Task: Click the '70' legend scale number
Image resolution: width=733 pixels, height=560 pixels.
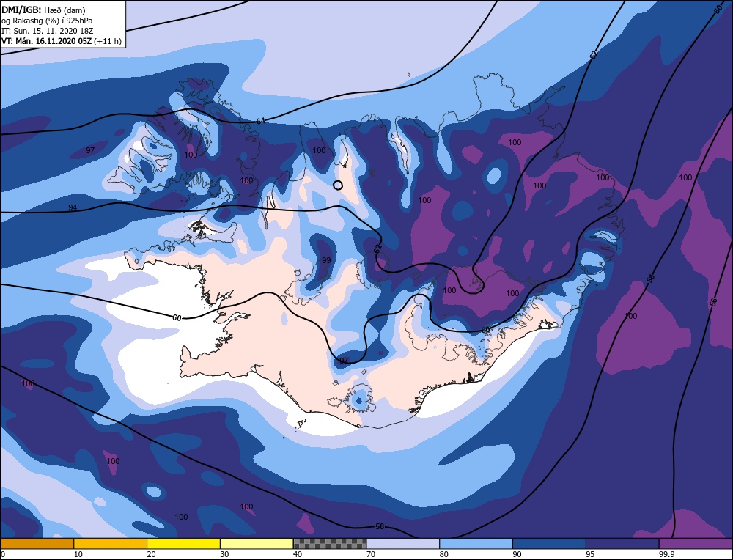Action: point(370,554)
